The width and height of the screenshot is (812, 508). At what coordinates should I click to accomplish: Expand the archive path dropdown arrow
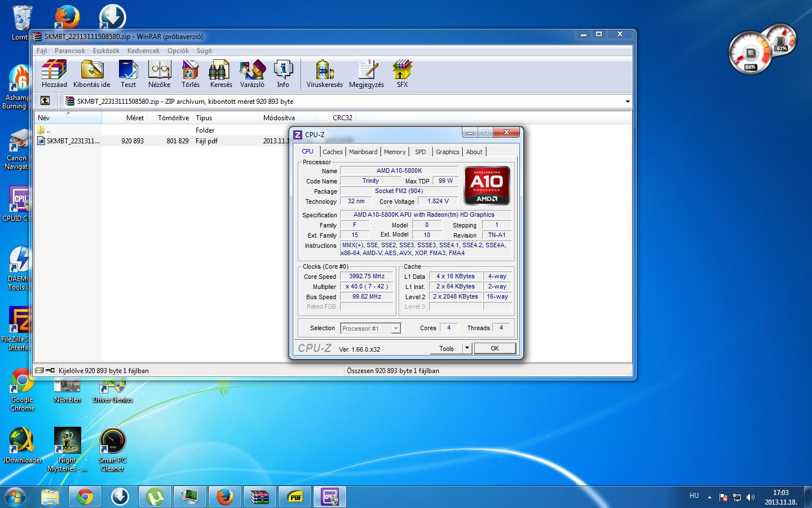pos(628,102)
